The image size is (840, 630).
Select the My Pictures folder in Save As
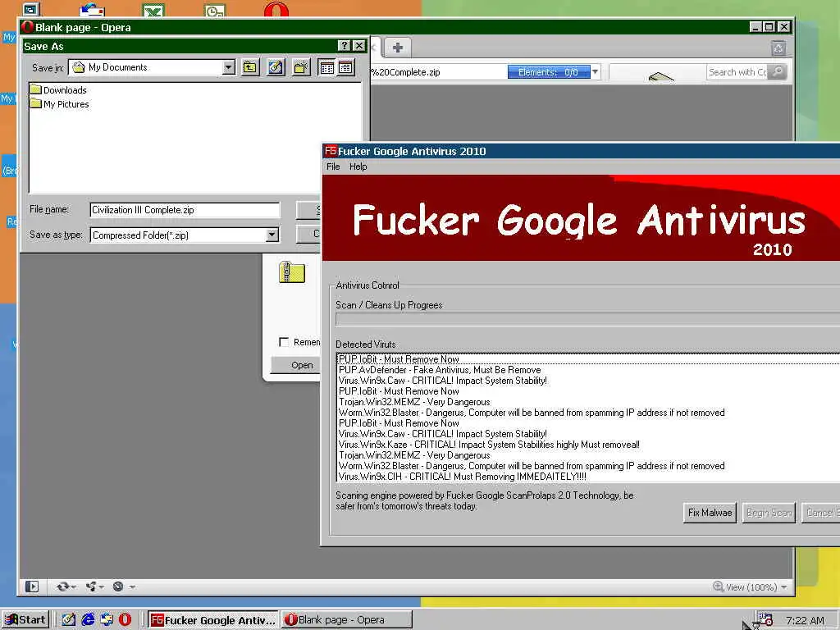click(x=60, y=104)
